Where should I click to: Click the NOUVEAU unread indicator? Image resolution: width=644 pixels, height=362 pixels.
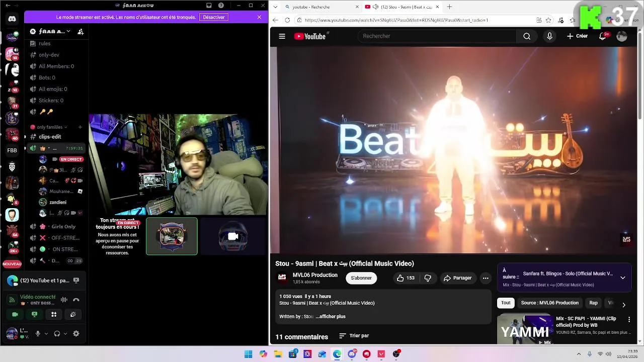(12, 264)
